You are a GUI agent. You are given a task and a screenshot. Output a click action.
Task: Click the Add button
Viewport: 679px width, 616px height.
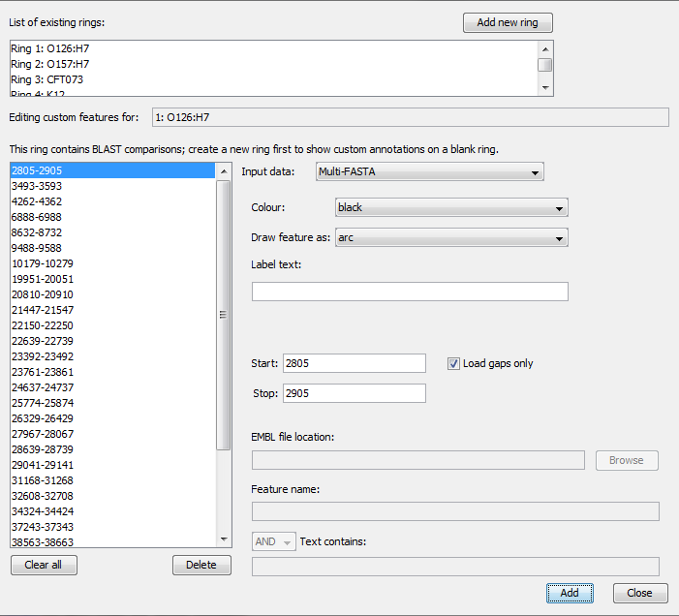pos(570,593)
